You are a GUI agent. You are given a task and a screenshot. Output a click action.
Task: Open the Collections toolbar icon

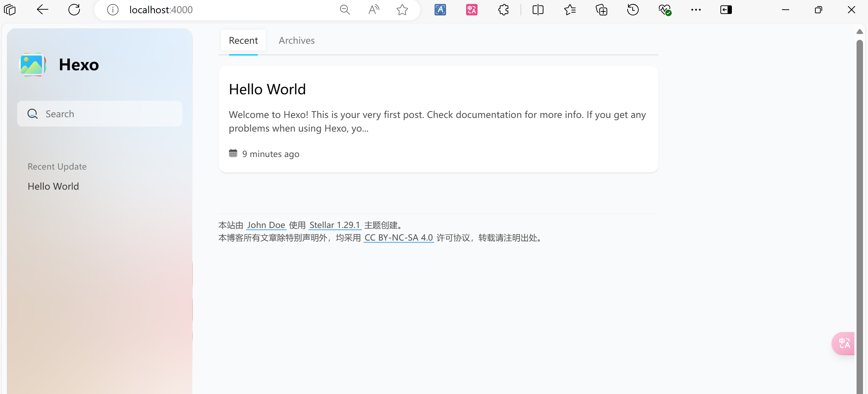click(x=601, y=10)
